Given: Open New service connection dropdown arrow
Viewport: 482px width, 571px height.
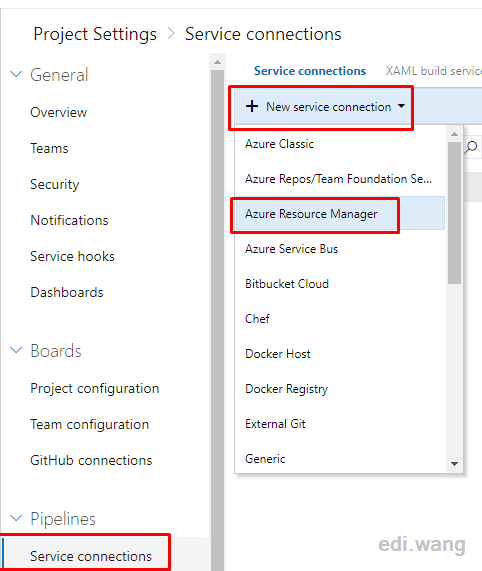Looking at the screenshot, I should click(x=401, y=106).
